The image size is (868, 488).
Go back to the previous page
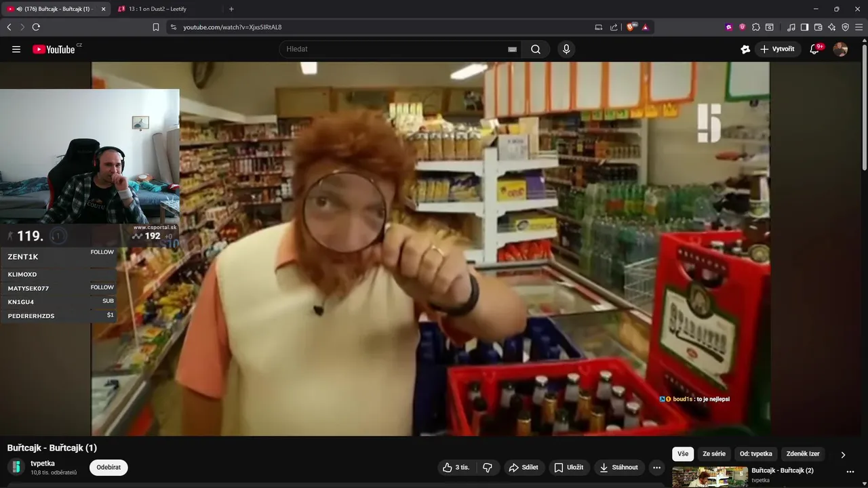click(x=9, y=27)
